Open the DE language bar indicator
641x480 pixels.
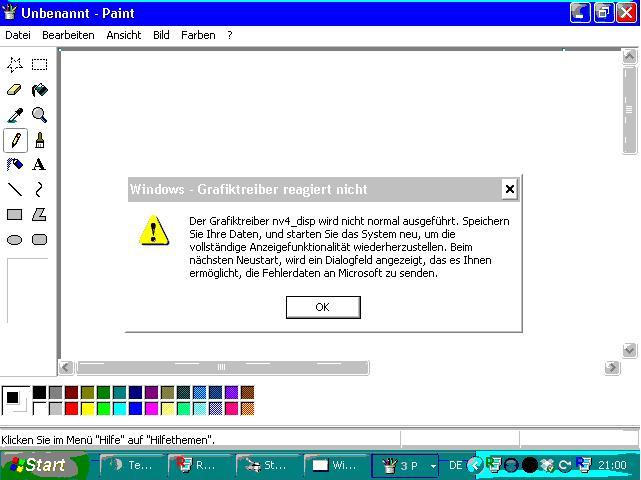pyautogui.click(x=455, y=465)
